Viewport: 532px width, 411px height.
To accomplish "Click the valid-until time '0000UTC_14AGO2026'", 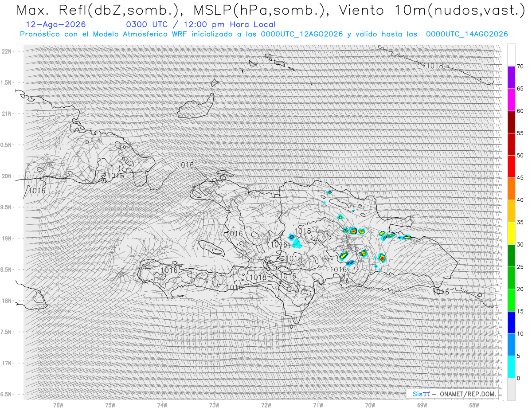I will point(467,34).
